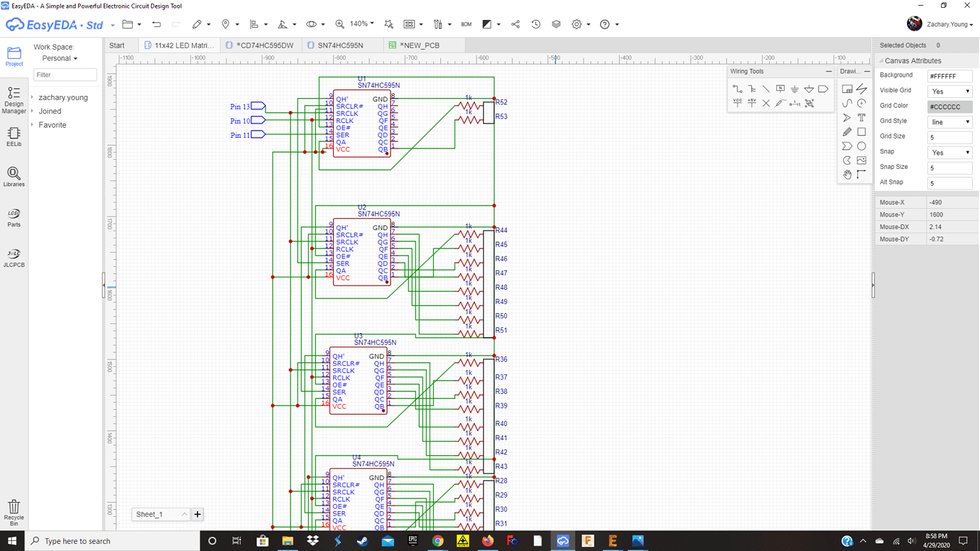
Task: Add a new sheet with the plus button
Action: pos(197,514)
